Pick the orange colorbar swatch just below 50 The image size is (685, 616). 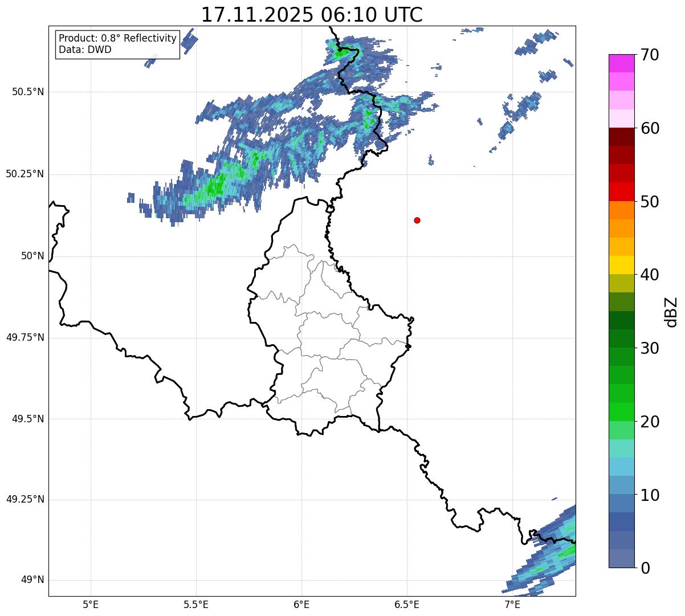(621, 210)
